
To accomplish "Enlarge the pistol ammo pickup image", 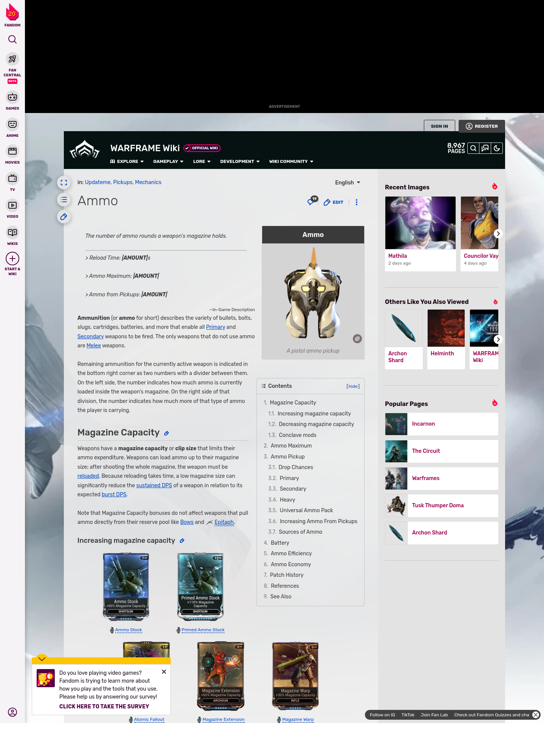I will pyautogui.click(x=357, y=339).
